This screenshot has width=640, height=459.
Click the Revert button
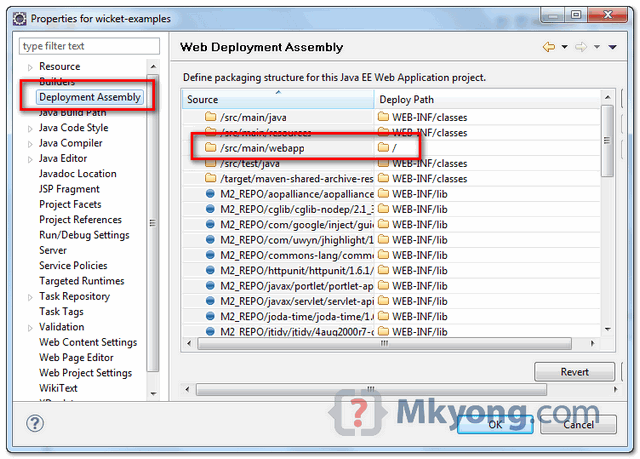click(x=574, y=372)
